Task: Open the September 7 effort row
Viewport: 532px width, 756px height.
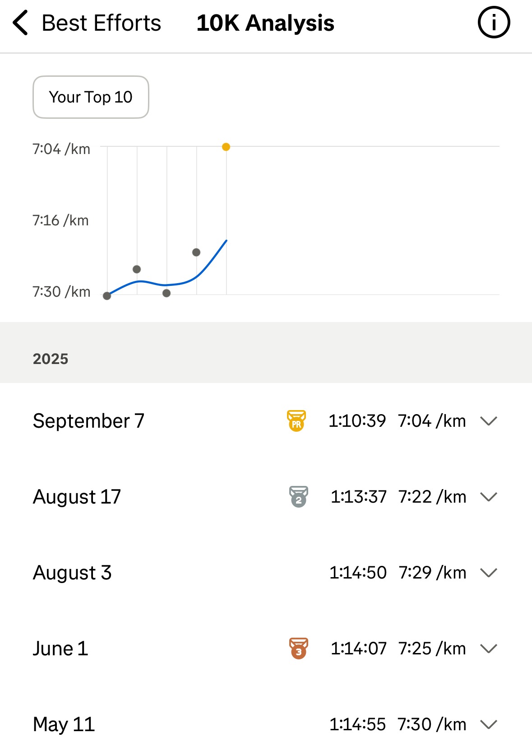Action: coord(89,421)
